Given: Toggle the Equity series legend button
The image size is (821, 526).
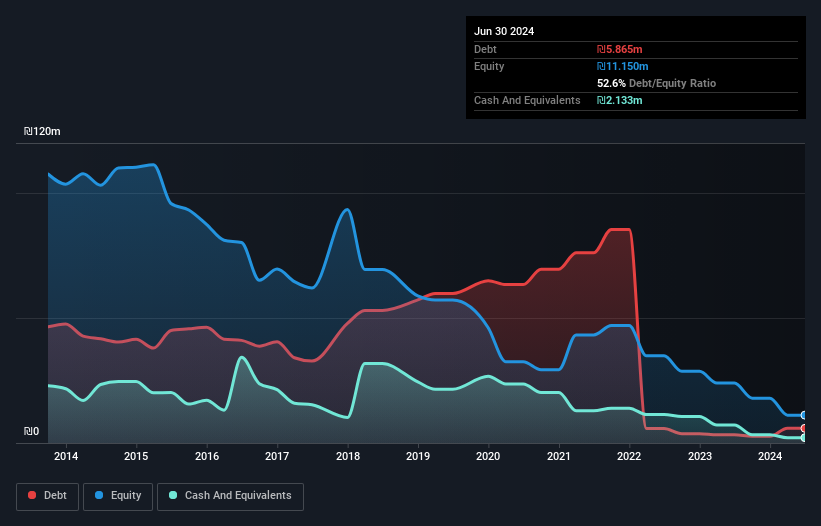Looking at the screenshot, I should [x=118, y=496].
